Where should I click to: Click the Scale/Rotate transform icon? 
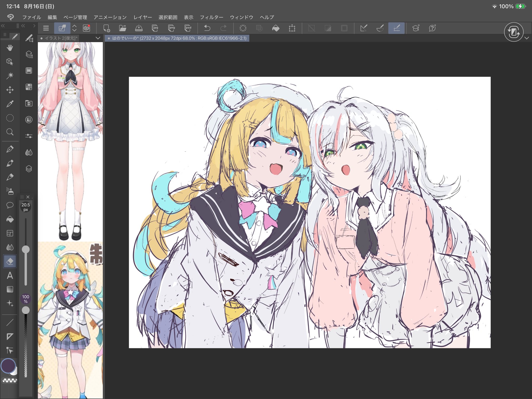click(x=292, y=28)
